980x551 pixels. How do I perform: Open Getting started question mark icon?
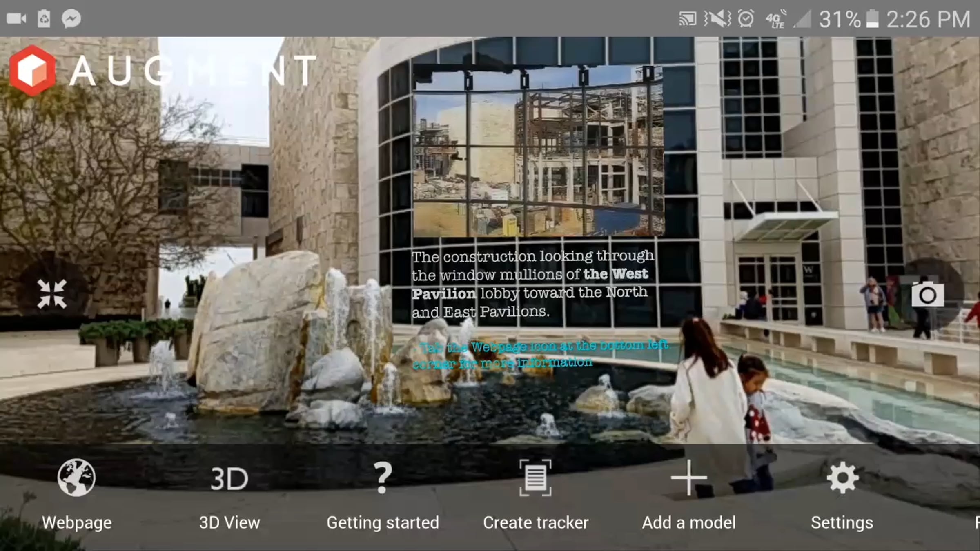coord(383,478)
